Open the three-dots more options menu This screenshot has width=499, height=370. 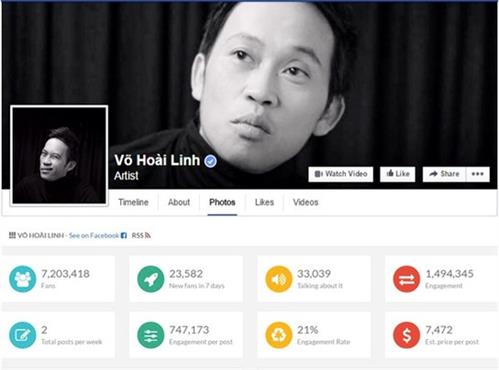pyautogui.click(x=478, y=174)
